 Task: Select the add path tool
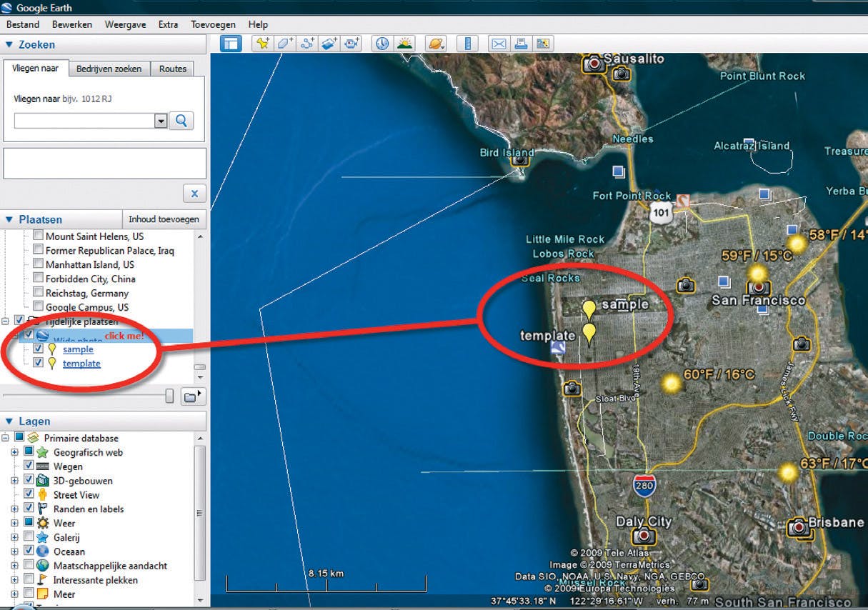point(307,44)
